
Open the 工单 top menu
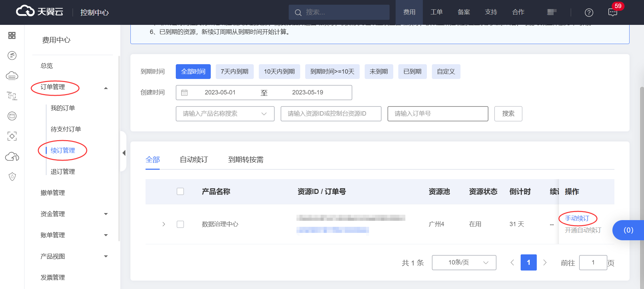click(x=436, y=12)
